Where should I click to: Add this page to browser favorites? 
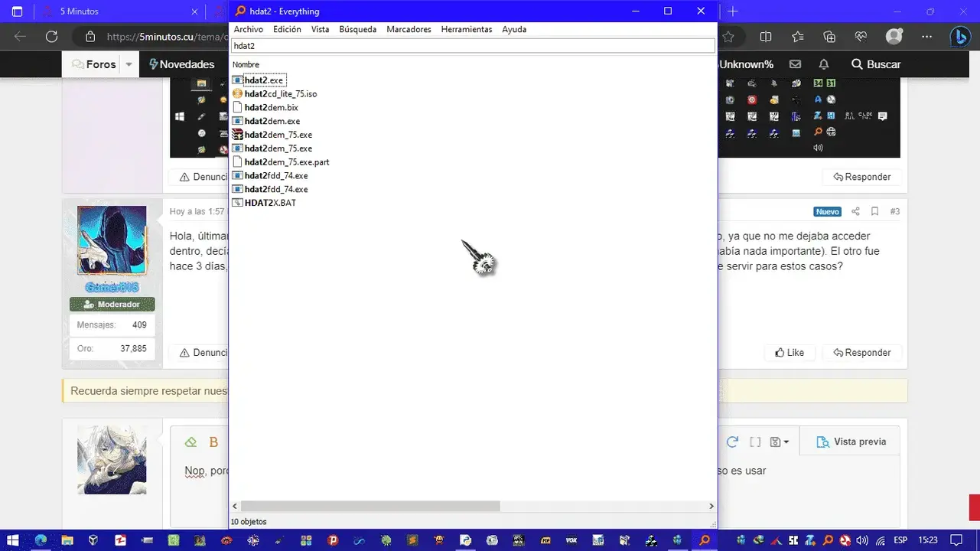click(728, 36)
